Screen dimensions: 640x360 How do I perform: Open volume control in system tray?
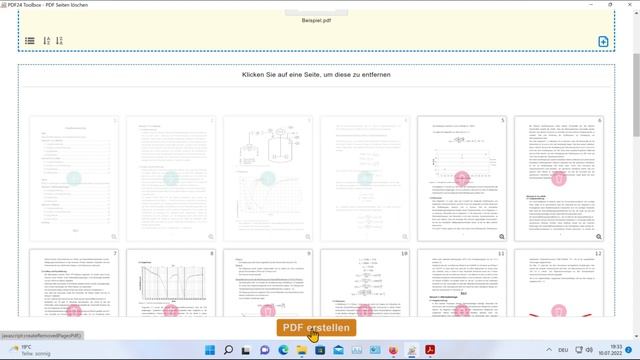[x=589, y=350]
